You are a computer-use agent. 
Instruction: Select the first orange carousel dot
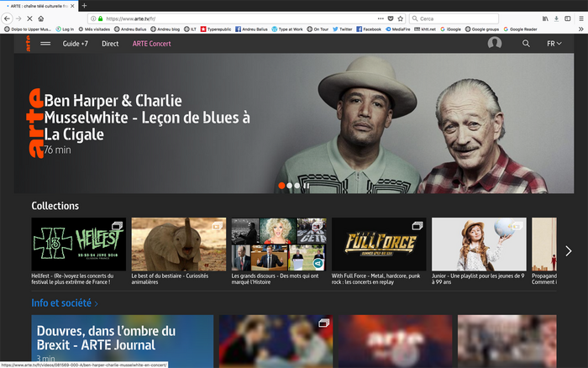(x=281, y=186)
